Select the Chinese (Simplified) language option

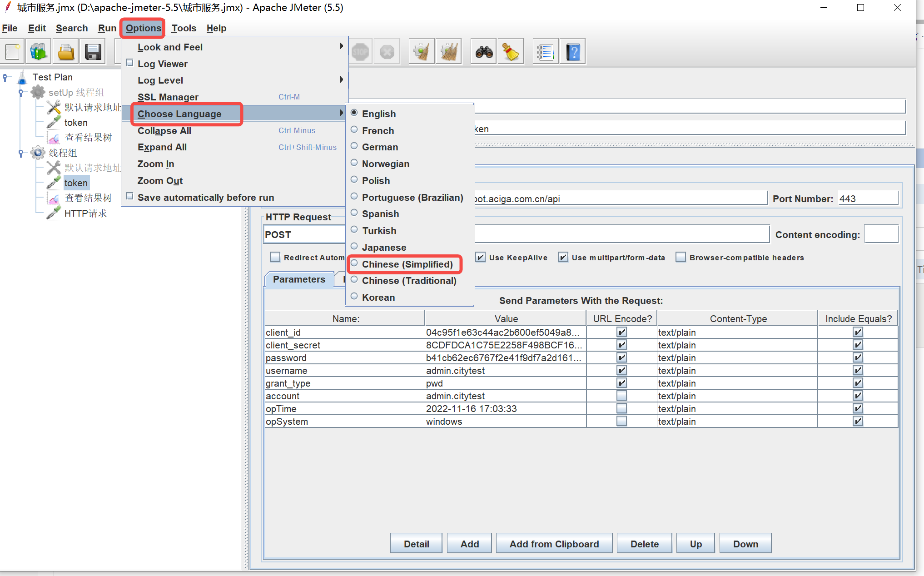407,264
